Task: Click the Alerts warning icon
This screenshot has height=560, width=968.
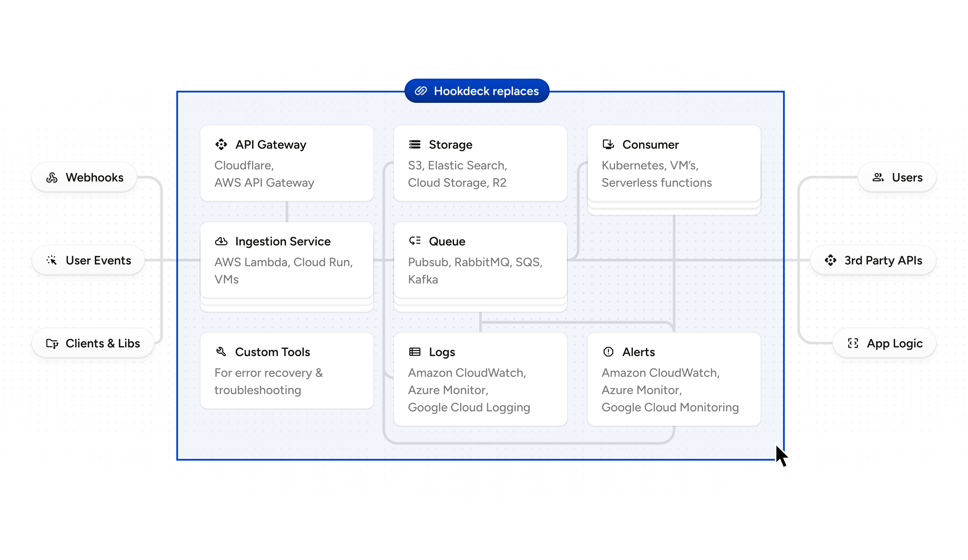Action: click(x=608, y=352)
